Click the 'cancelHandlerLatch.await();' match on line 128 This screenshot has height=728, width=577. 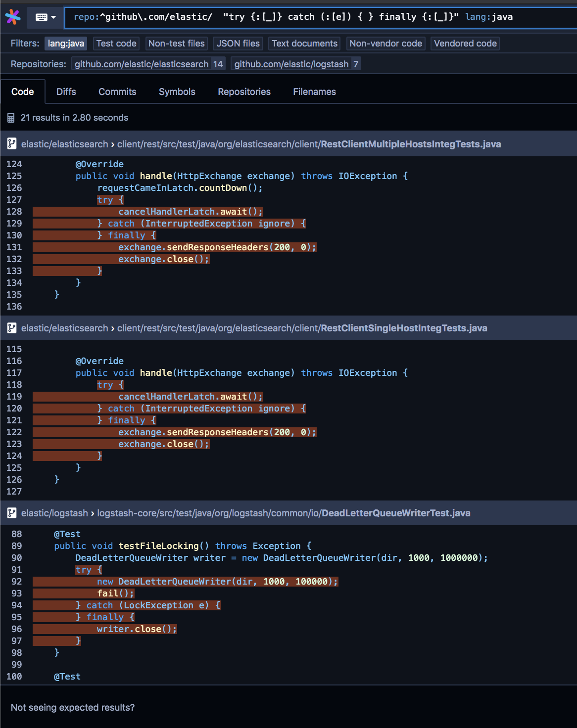coord(191,212)
